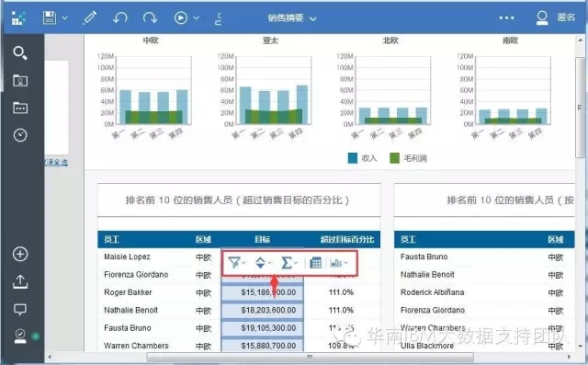Click the 南欧 chart title
588x365 pixels.
coord(511,40)
